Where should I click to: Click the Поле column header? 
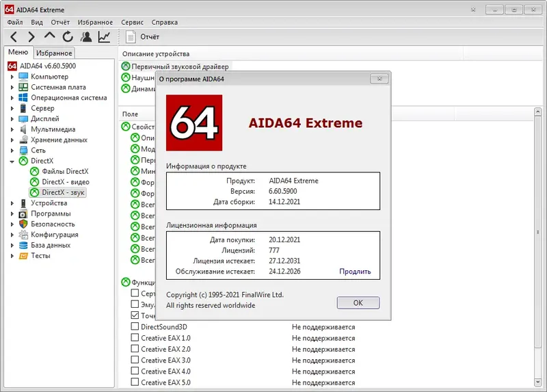[130, 114]
